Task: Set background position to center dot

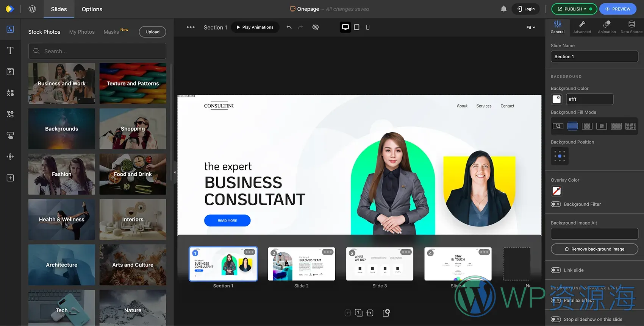Action: coord(560,156)
